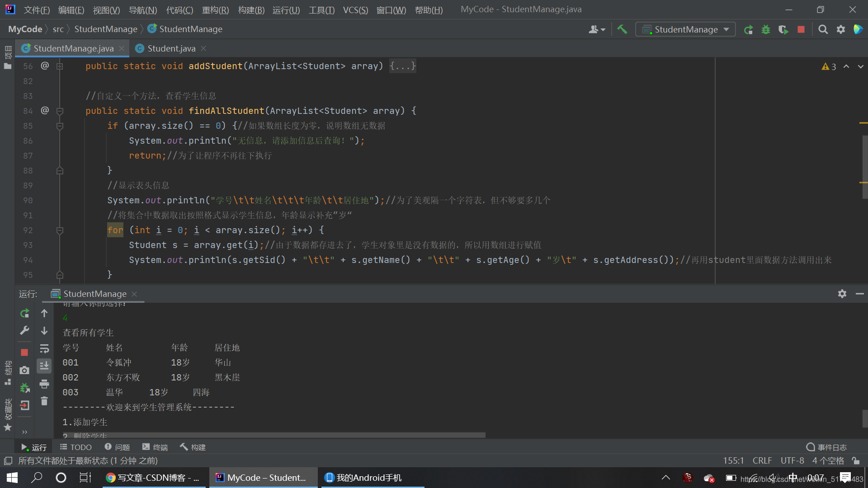Expand the folded addStudent method
Viewport: 868px width, 488px height.
click(60, 66)
